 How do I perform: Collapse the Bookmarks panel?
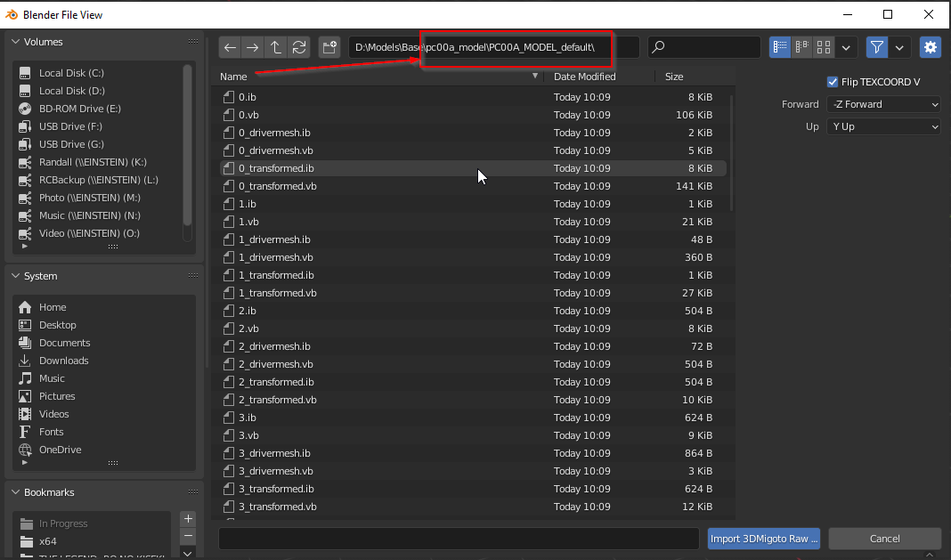(15, 492)
